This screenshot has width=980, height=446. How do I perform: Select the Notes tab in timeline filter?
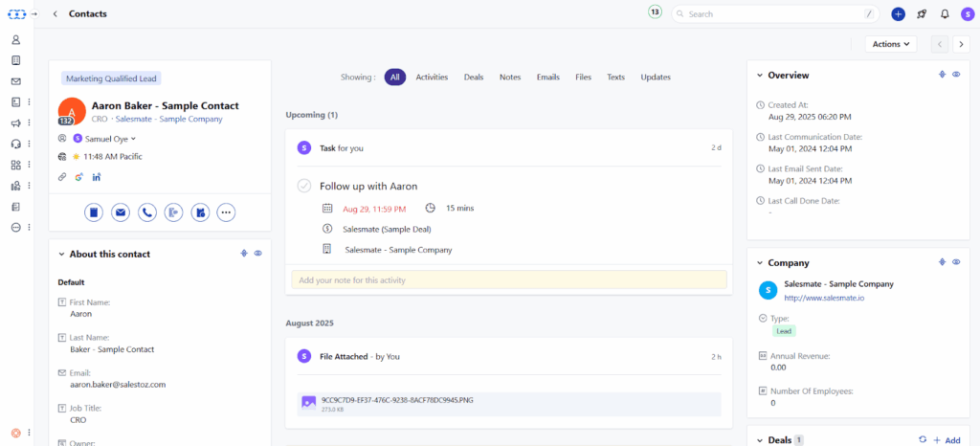510,78
